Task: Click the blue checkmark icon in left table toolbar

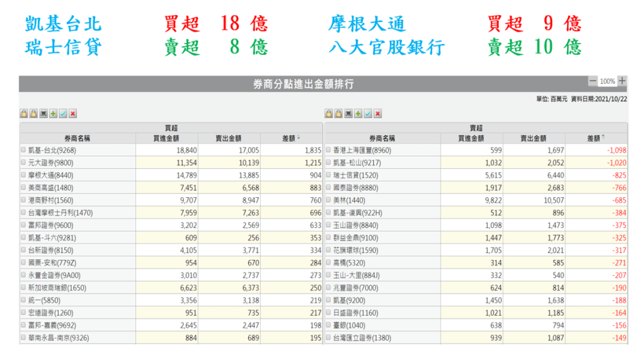Action: 63,114
